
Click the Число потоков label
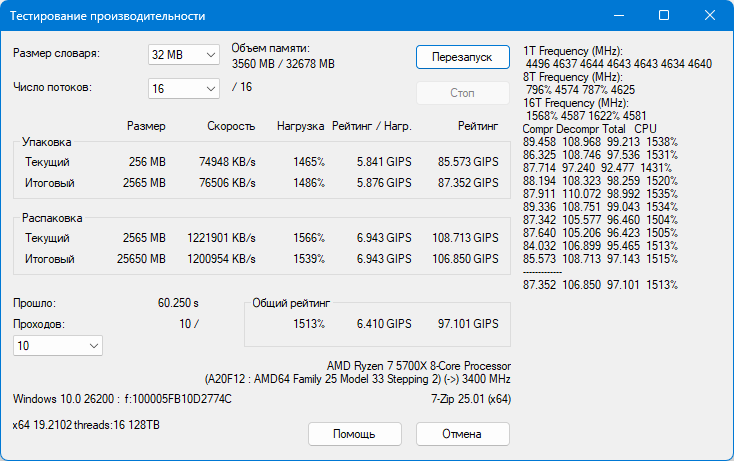pyautogui.click(x=52, y=87)
